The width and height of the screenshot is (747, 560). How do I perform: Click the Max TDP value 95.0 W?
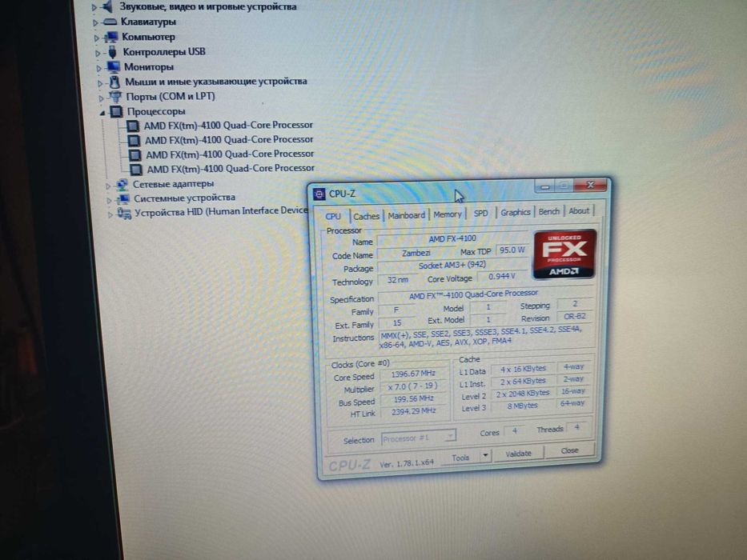[x=512, y=250]
